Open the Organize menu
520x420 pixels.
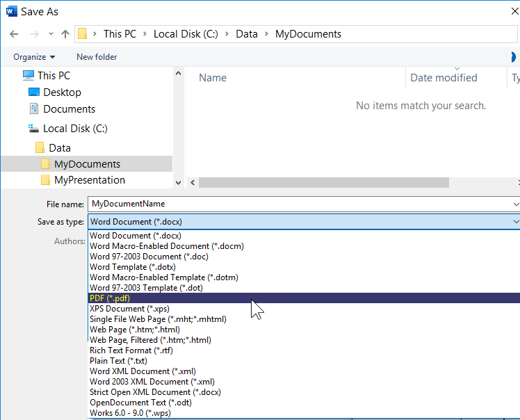(x=34, y=57)
